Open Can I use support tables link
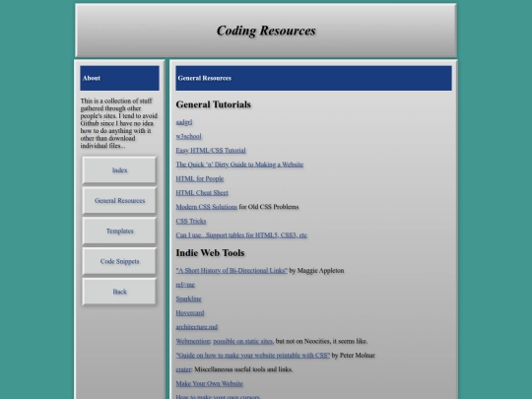 click(x=241, y=235)
